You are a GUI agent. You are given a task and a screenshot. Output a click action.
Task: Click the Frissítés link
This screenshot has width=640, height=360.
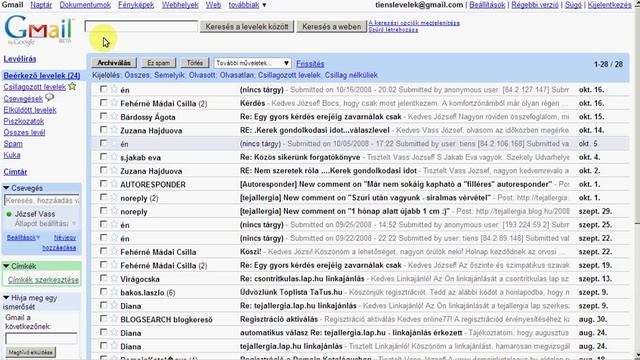310,64
